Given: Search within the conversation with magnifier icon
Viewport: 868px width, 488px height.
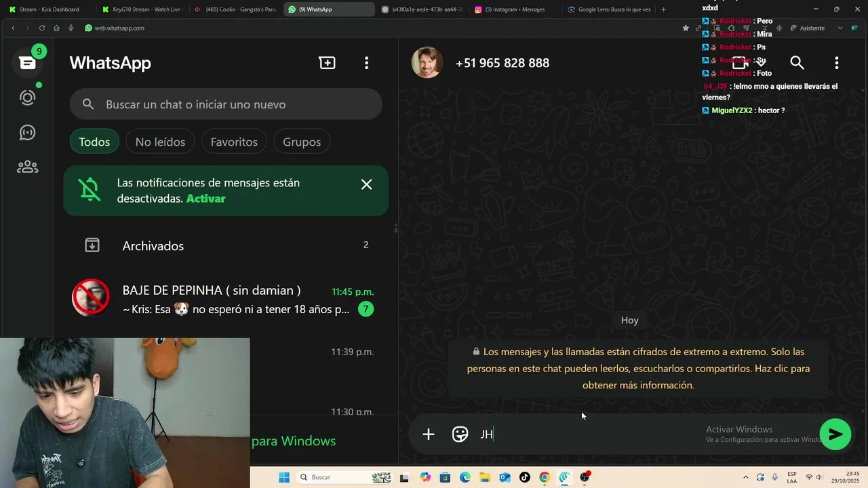Looking at the screenshot, I should click(797, 63).
